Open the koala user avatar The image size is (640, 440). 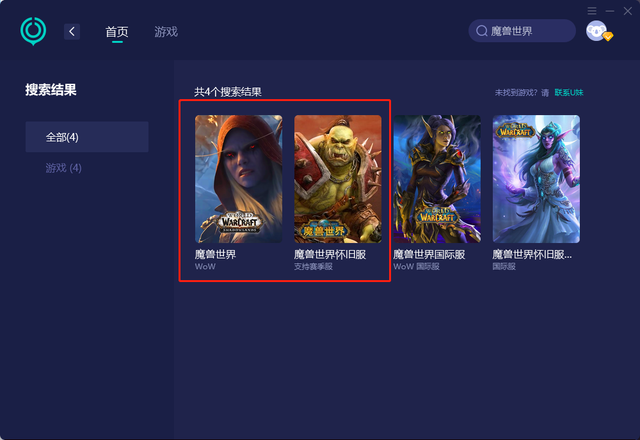pos(596,31)
